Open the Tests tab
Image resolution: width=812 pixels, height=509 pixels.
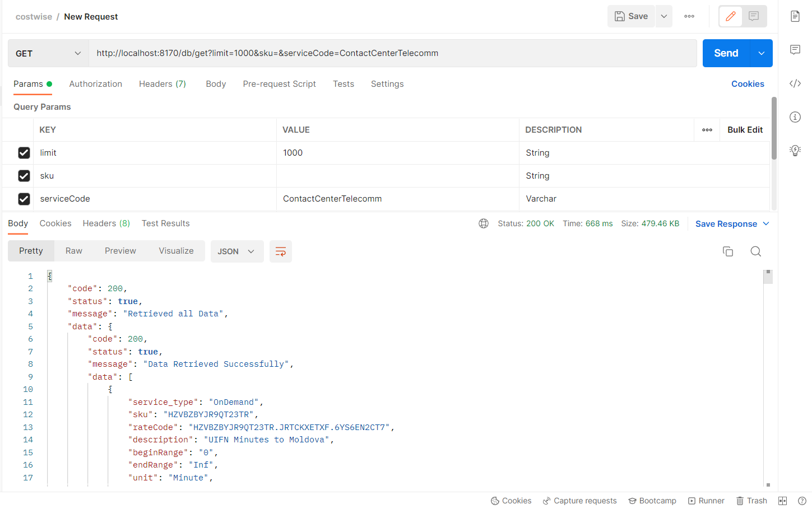pyautogui.click(x=344, y=84)
